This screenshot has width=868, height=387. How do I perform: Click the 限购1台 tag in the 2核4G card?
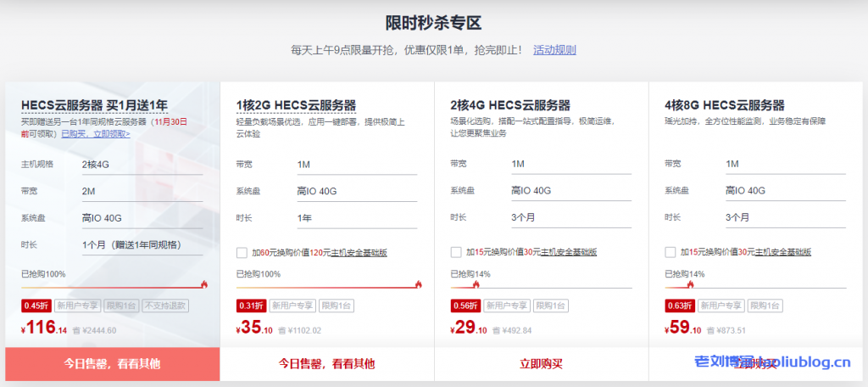[550, 306]
